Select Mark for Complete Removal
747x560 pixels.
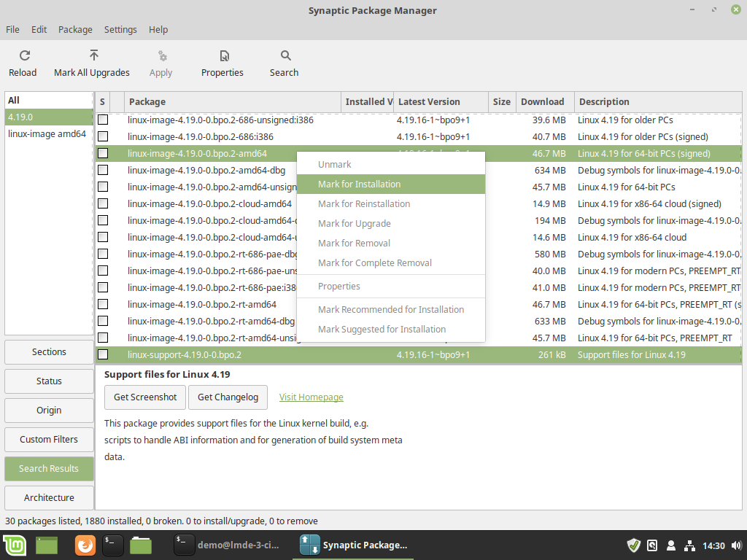pyautogui.click(x=391, y=262)
